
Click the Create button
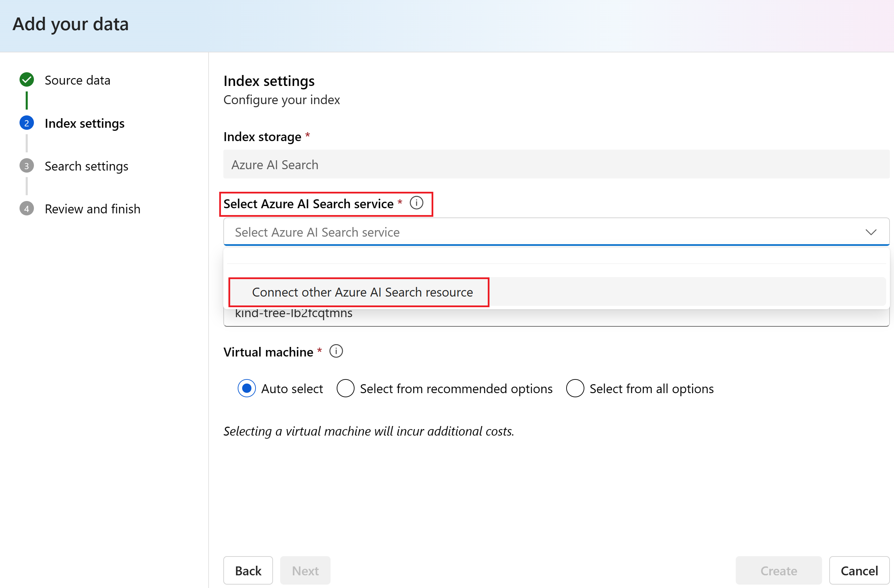click(779, 570)
